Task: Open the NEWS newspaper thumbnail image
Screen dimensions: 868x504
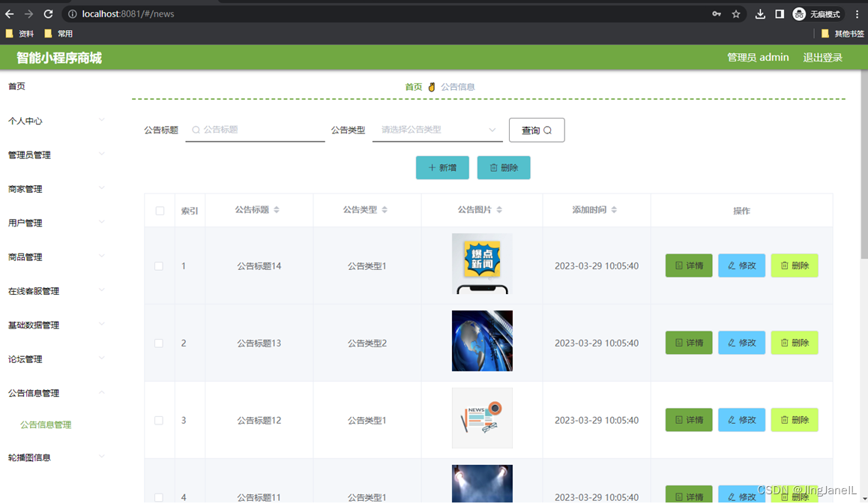Action: pyautogui.click(x=482, y=418)
